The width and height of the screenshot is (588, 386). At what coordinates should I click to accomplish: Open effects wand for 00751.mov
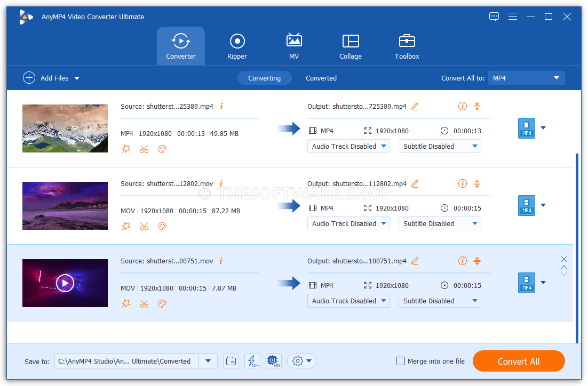(126, 303)
